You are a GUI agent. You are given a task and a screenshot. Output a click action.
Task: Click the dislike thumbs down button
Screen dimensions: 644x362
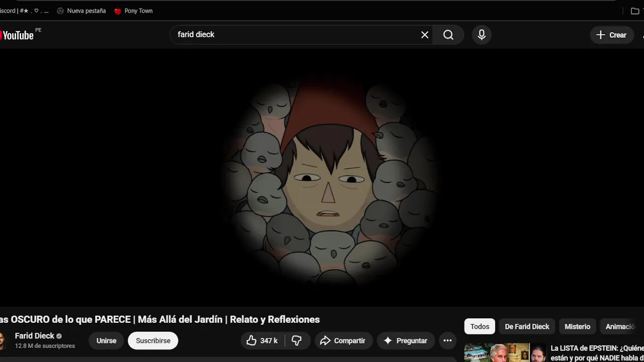(x=297, y=340)
